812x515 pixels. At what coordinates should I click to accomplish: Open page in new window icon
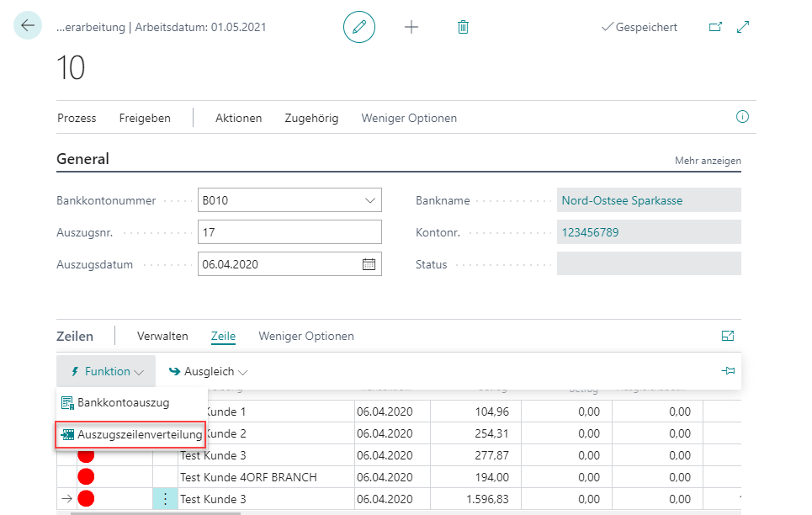point(715,27)
